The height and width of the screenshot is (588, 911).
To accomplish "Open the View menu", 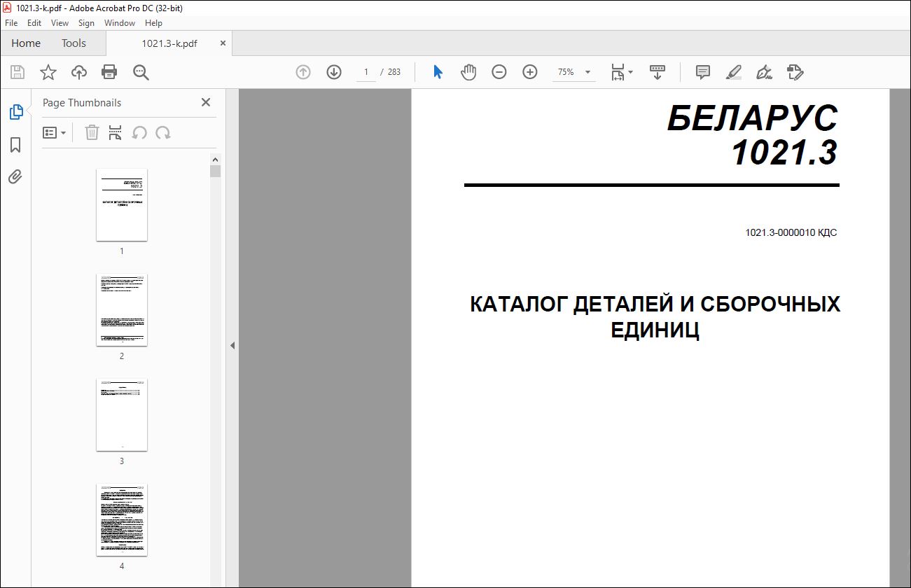I will click(x=60, y=23).
